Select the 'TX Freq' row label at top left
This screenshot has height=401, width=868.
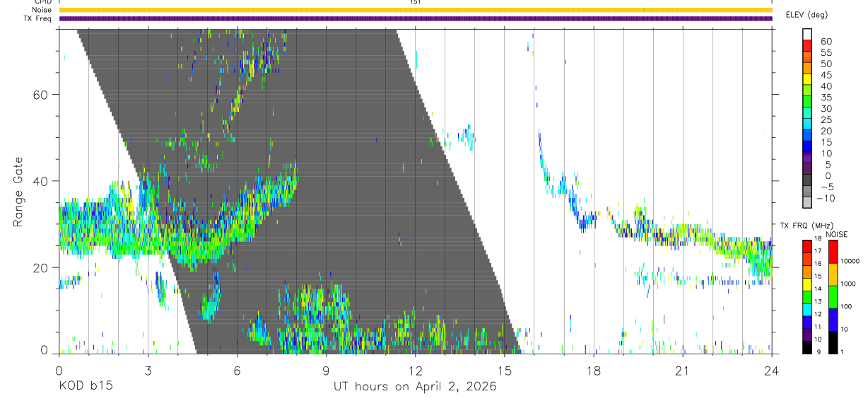(x=39, y=18)
